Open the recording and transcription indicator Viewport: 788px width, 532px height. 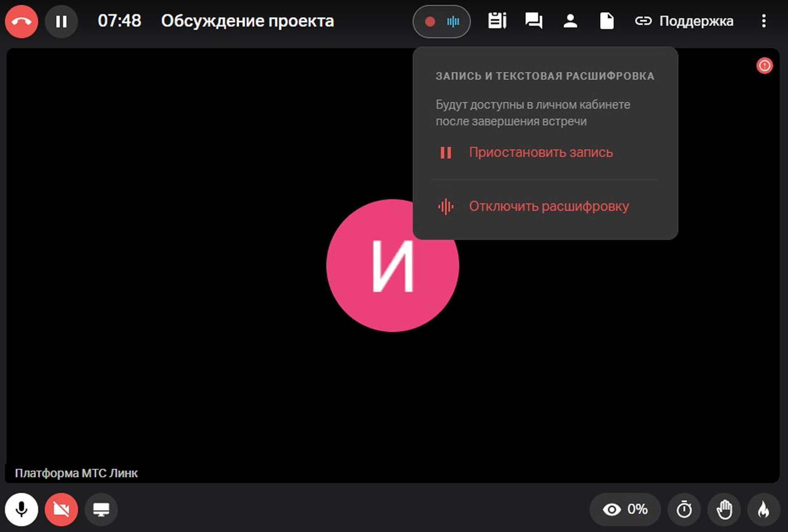pyautogui.click(x=441, y=21)
